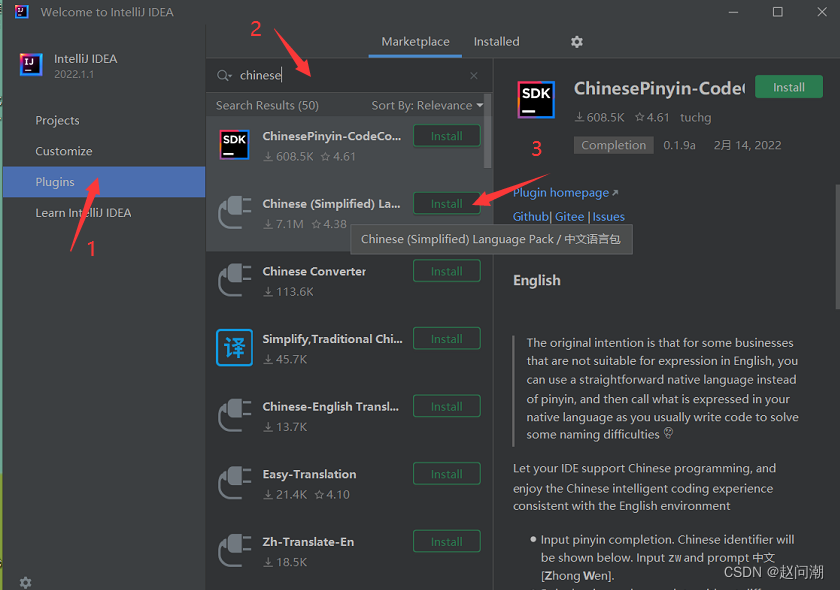Click the Simplify, Traditional Chinese translate icon

tap(234, 347)
